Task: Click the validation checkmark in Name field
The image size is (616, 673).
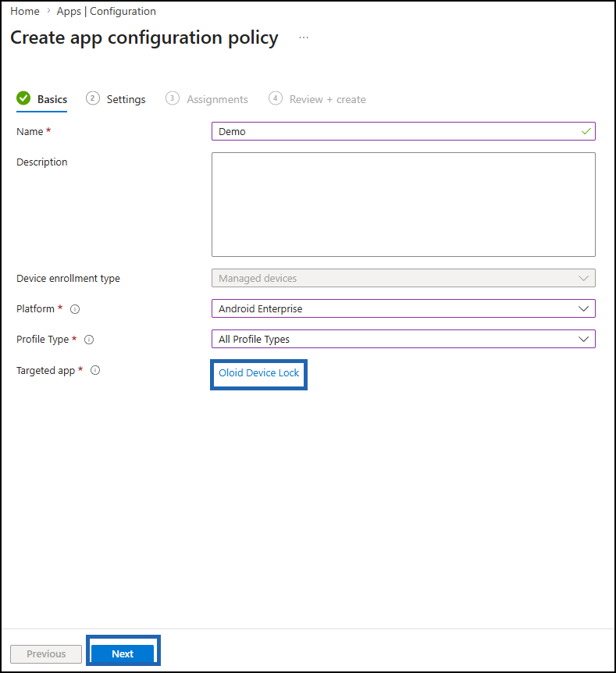Action: [586, 131]
